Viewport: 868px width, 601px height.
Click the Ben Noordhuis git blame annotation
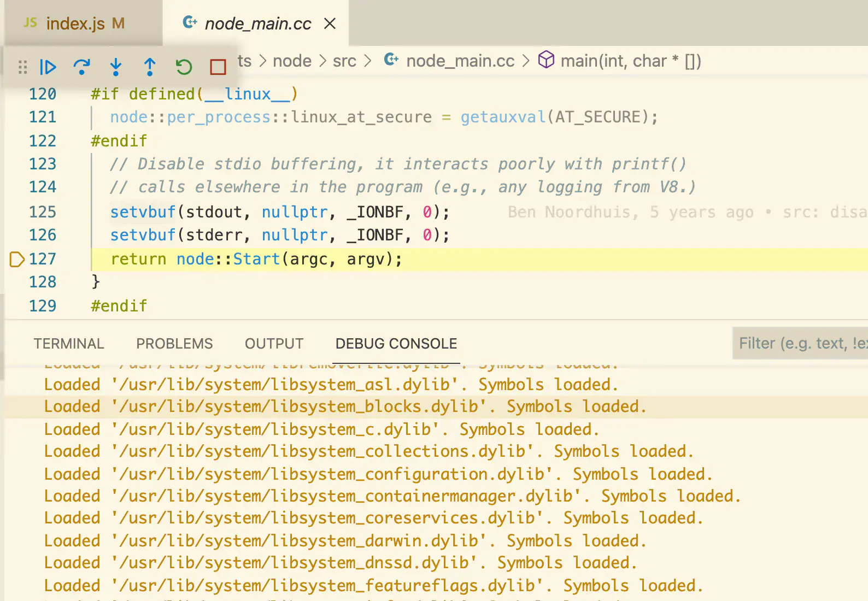[x=688, y=212]
